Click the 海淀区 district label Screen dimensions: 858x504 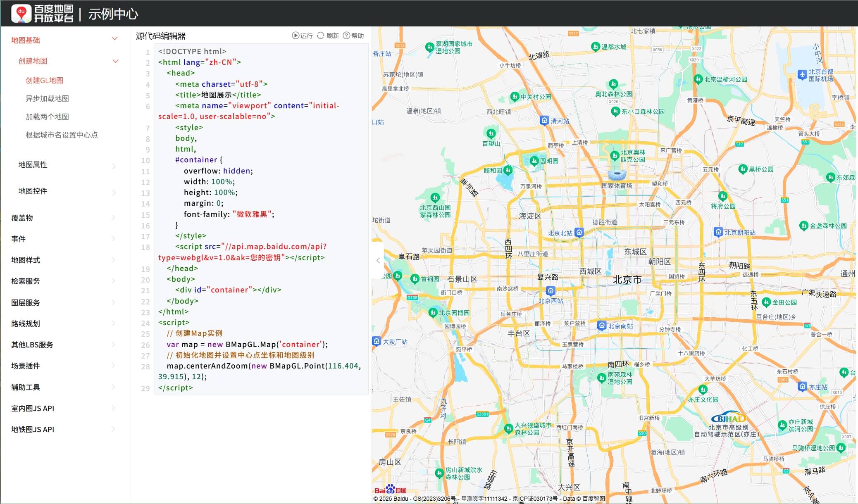(530, 216)
